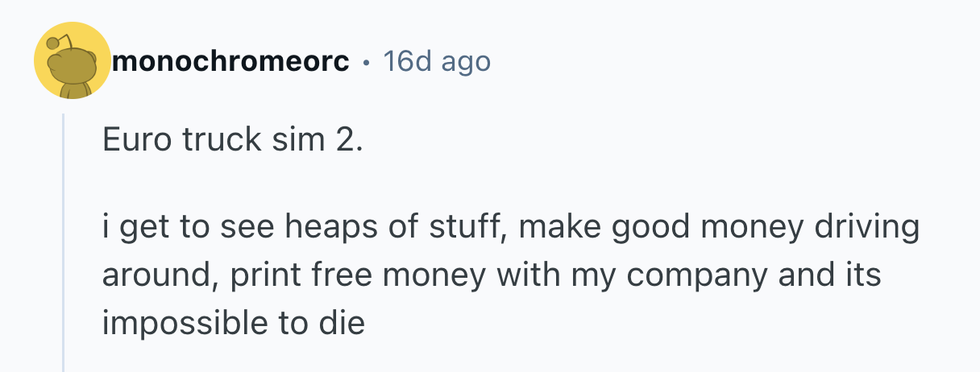Viewport: 980px width, 372px height.
Task: Click the dot separator before the timestamp
Action: tap(367, 62)
